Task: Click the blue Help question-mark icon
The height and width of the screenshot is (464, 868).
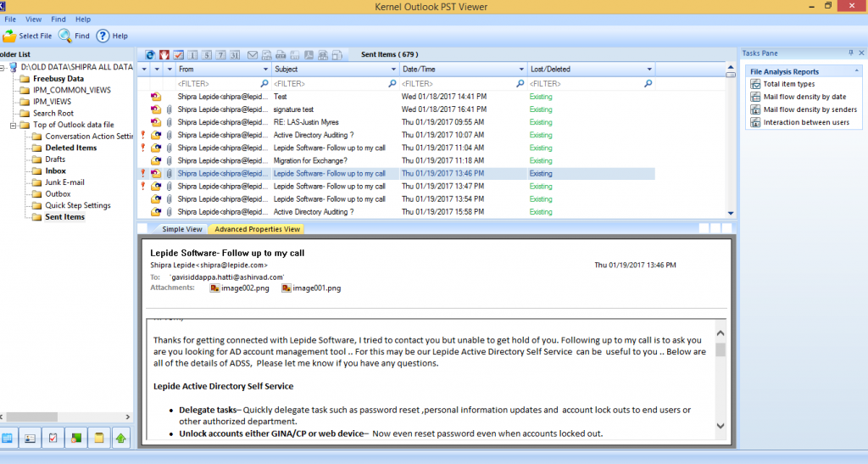Action: [x=103, y=36]
